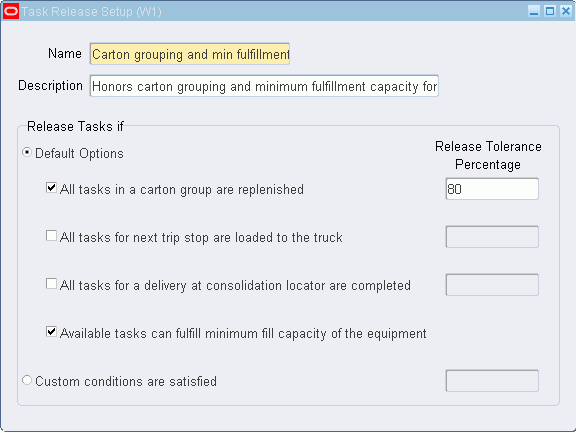Screen dimensions: 576x433
Task: Enable All tasks for next trip stop loaded
Action: click(x=51, y=236)
